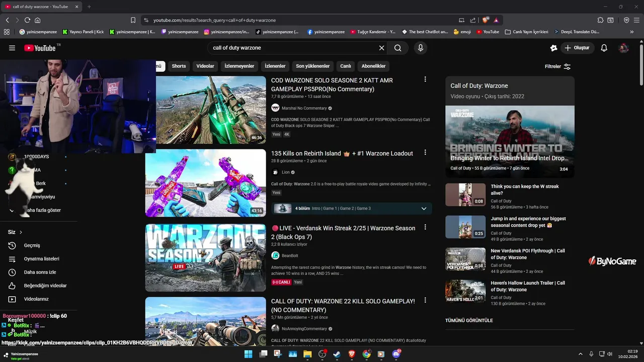Bookmark this page icon in address bar
644x362 pixels.
pos(133,20)
